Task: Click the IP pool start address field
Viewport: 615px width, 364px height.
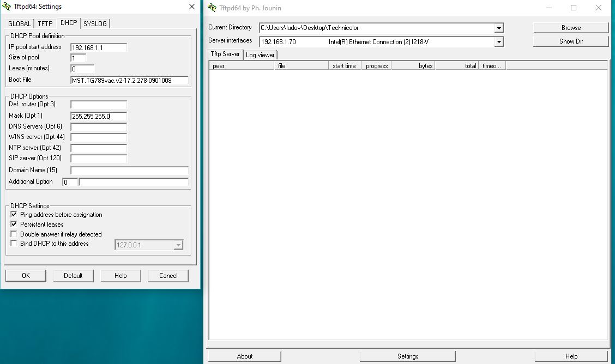Action: tap(99, 47)
